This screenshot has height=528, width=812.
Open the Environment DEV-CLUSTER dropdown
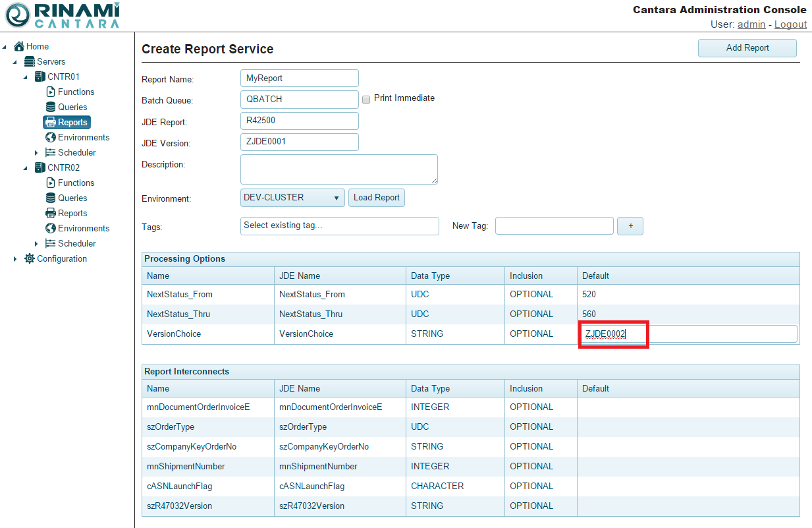pyautogui.click(x=292, y=198)
